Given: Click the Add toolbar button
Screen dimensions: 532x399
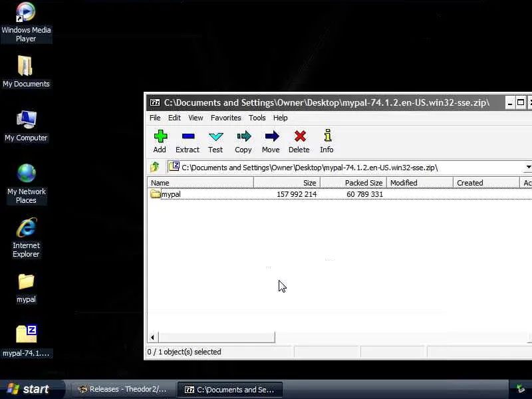Looking at the screenshot, I should [160, 142].
